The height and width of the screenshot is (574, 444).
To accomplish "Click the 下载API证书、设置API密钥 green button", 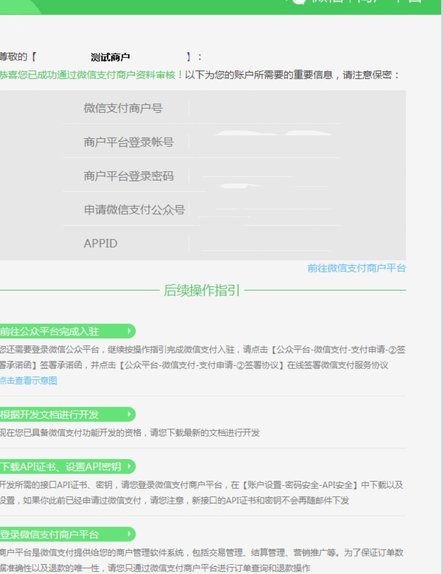I will pos(67,466).
